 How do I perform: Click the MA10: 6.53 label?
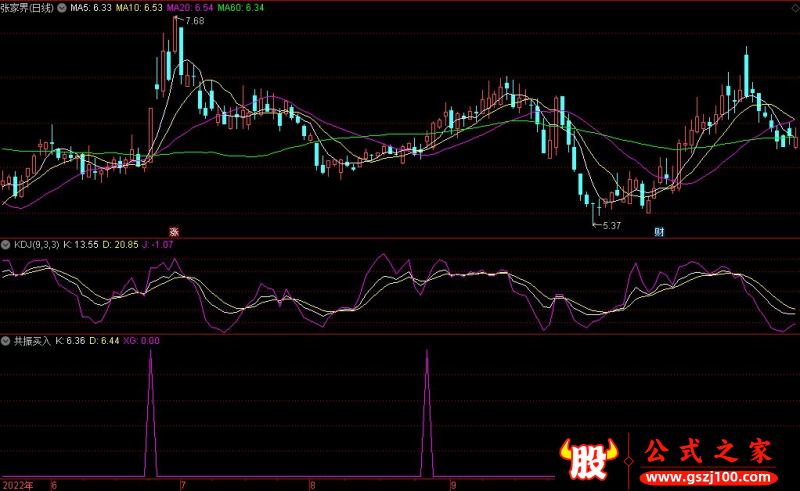tap(139, 8)
